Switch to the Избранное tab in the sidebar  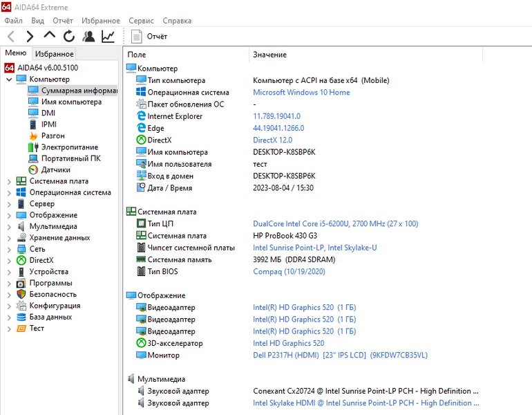click(x=55, y=54)
